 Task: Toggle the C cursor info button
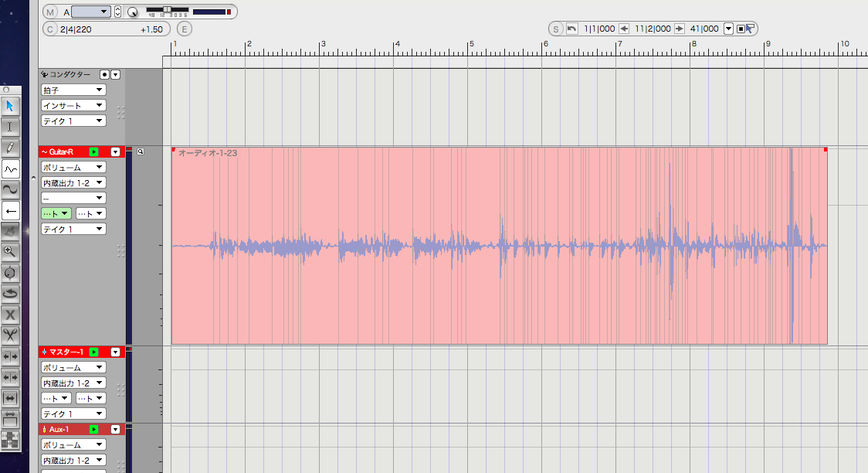[x=50, y=29]
